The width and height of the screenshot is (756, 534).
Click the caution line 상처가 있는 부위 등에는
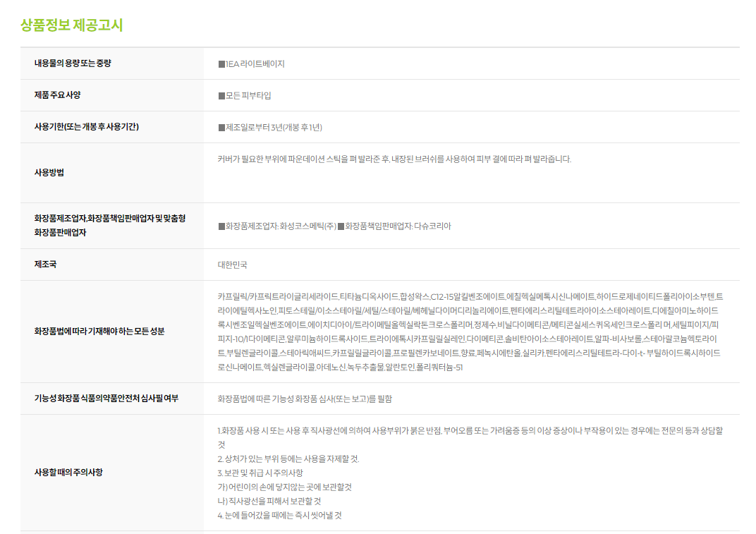pos(288,459)
